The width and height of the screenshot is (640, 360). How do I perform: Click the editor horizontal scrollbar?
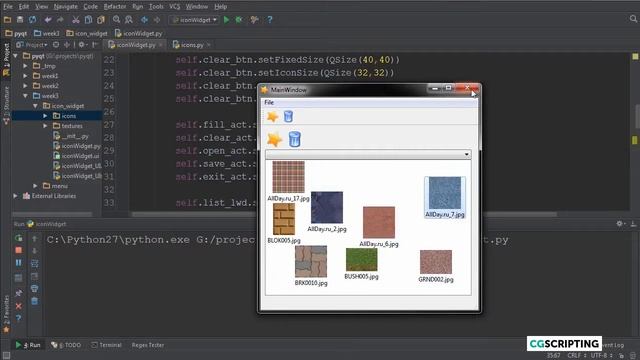click(343, 214)
